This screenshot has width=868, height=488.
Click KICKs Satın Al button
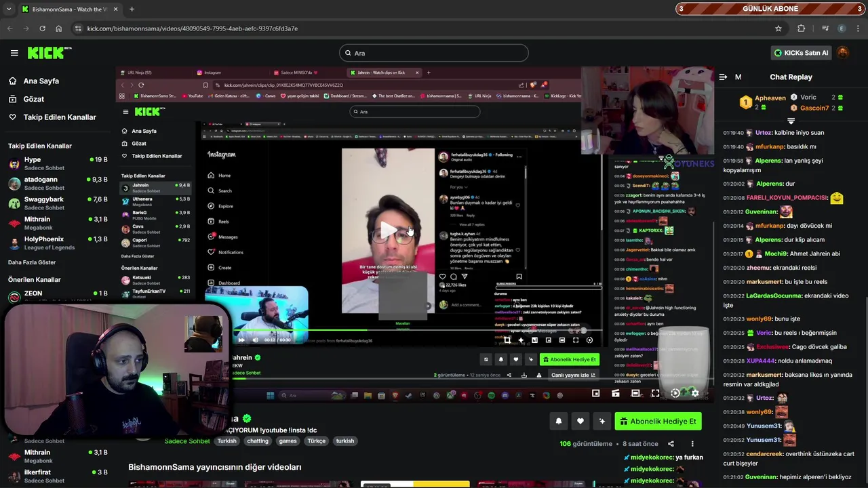point(801,53)
